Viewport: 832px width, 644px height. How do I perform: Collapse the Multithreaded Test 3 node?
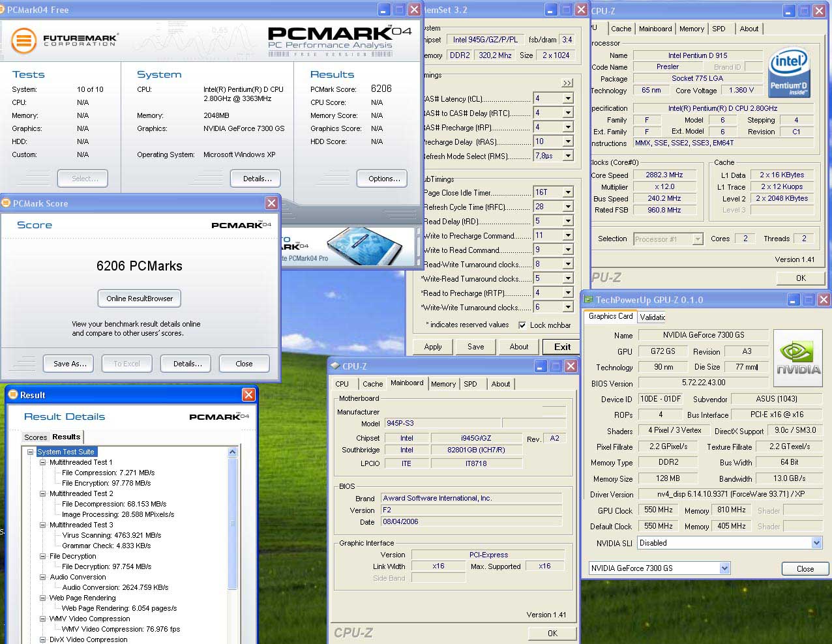(x=42, y=525)
